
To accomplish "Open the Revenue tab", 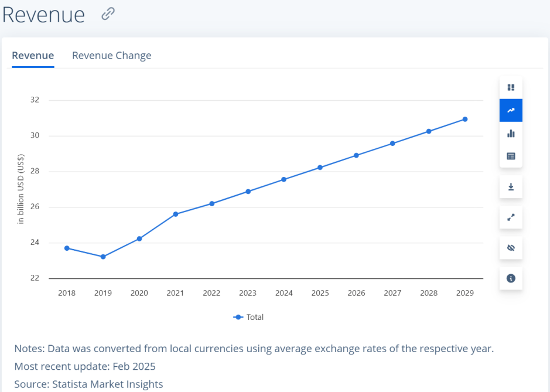I will 33,56.
